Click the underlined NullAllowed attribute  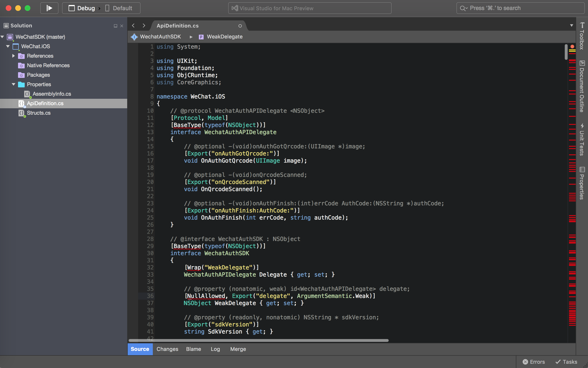[206, 296]
